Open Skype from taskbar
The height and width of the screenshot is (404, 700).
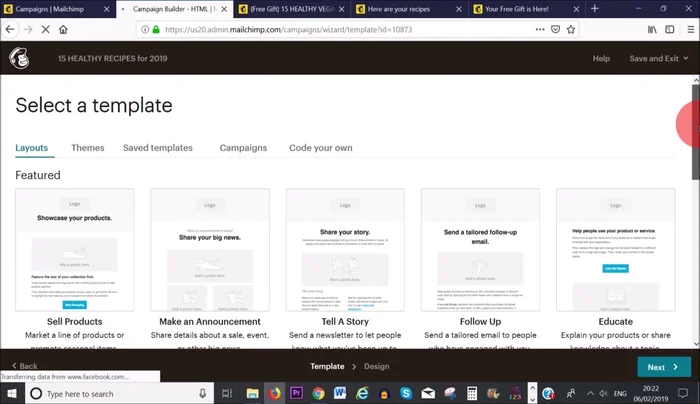pos(406,393)
